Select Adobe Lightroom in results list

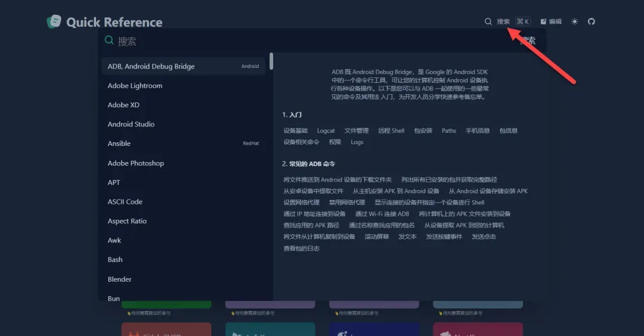point(183,85)
